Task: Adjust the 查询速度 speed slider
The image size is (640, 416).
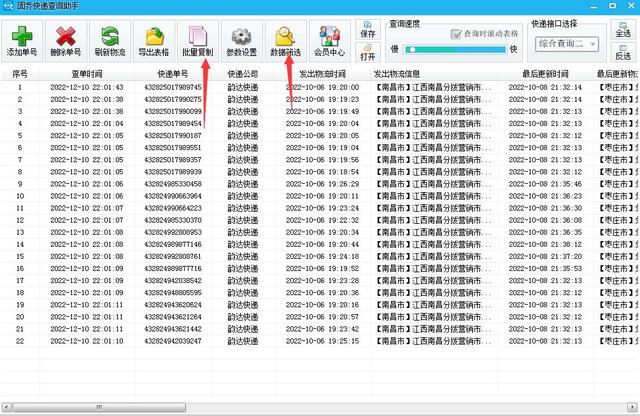Action: tap(455, 49)
